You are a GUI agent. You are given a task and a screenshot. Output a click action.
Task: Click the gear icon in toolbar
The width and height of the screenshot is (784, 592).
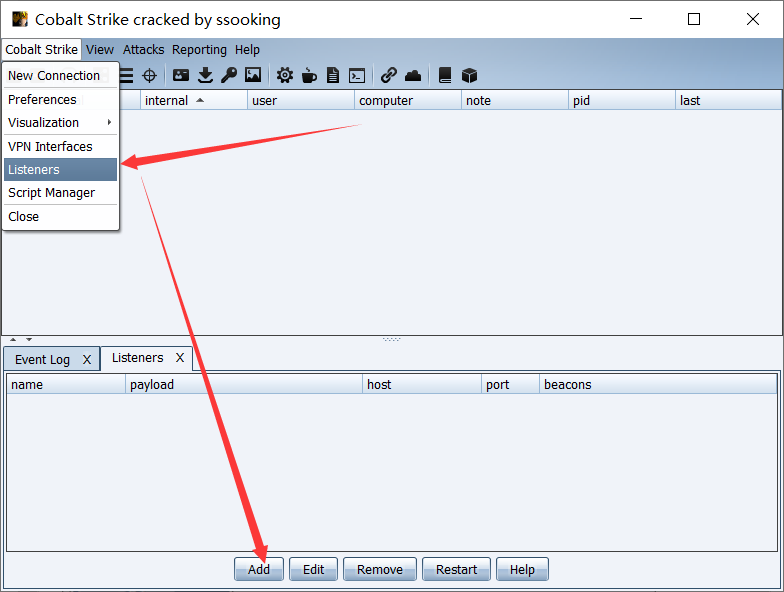(285, 76)
